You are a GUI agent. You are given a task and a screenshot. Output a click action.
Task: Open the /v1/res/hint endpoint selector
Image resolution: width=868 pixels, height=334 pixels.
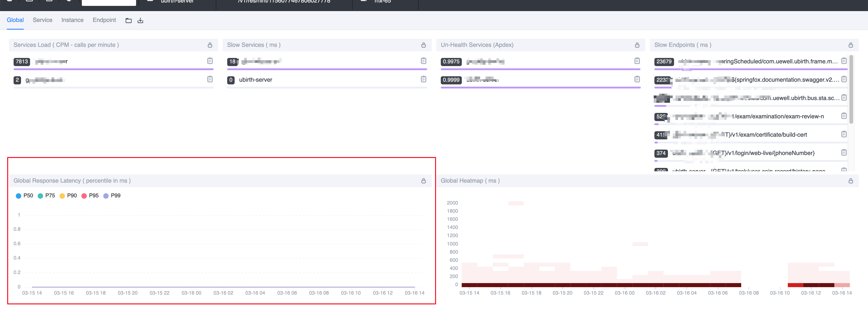284,2
